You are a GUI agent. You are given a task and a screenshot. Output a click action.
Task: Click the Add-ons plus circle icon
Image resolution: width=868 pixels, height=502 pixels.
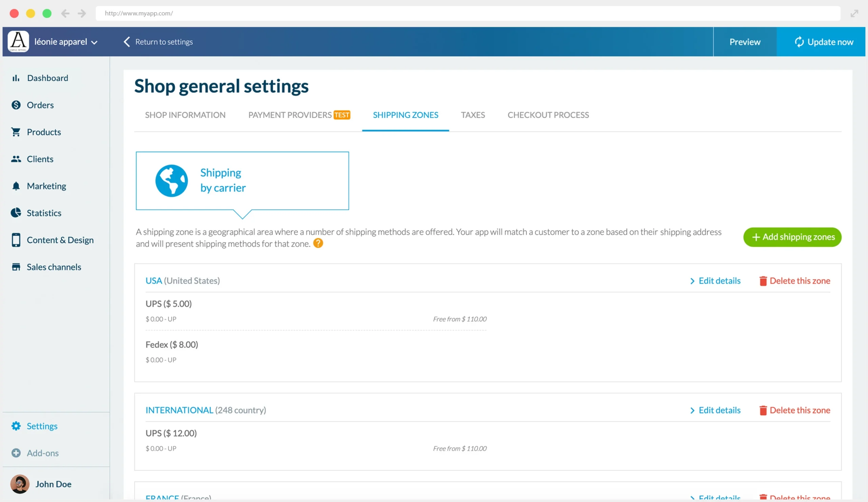point(16,453)
